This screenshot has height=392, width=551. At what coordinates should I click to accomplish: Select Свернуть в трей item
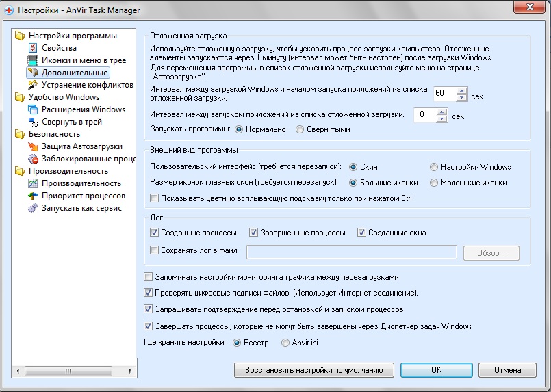[x=72, y=122]
